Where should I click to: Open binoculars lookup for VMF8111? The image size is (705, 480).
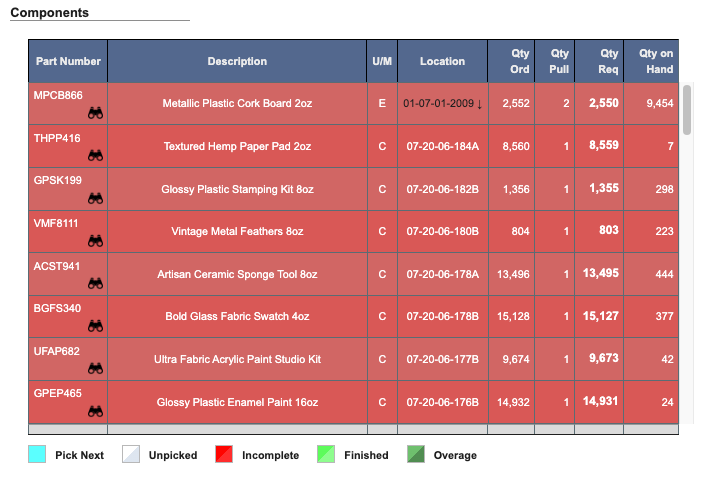(95, 241)
